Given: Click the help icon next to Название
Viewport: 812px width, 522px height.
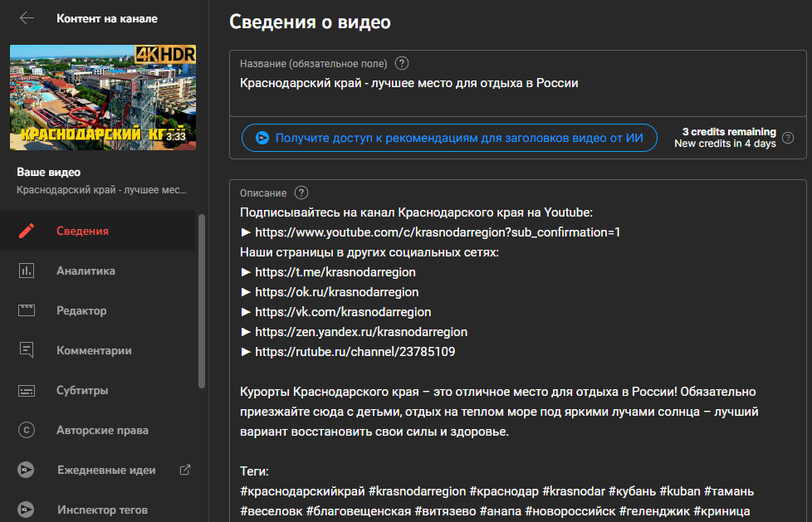Looking at the screenshot, I should [402, 64].
